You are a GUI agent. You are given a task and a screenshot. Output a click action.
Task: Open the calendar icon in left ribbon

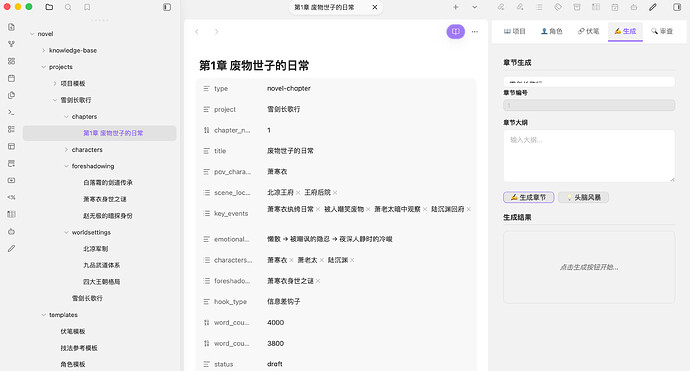coord(11,78)
